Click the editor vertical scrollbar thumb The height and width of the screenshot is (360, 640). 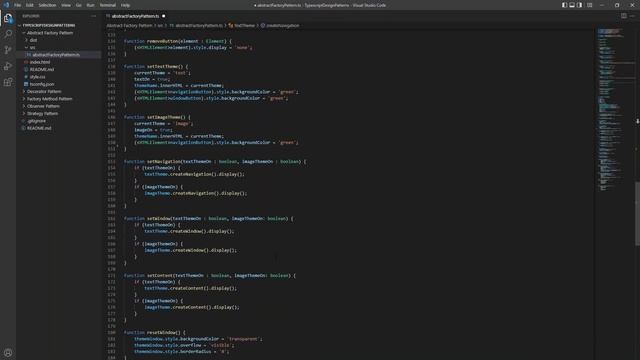(x=637, y=213)
